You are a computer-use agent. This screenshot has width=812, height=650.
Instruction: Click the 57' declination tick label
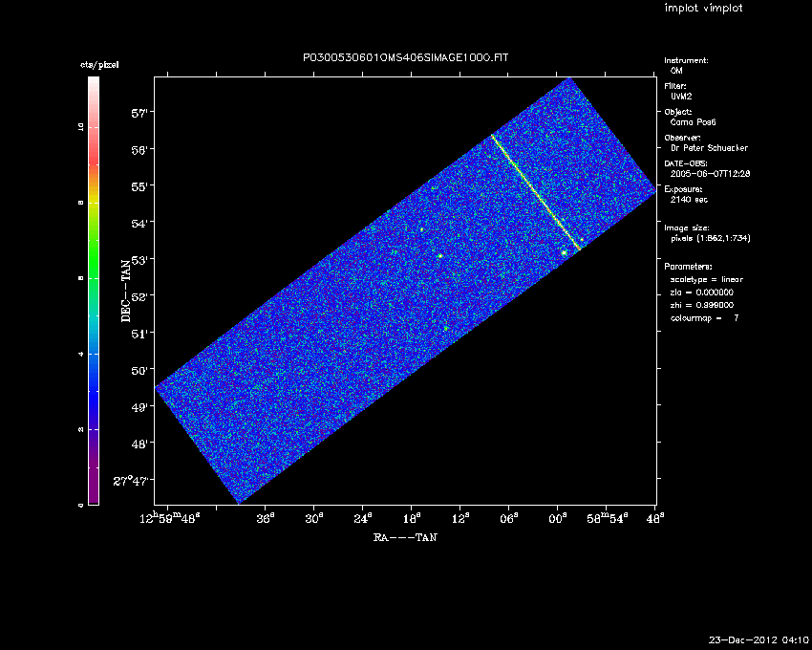[x=139, y=114]
